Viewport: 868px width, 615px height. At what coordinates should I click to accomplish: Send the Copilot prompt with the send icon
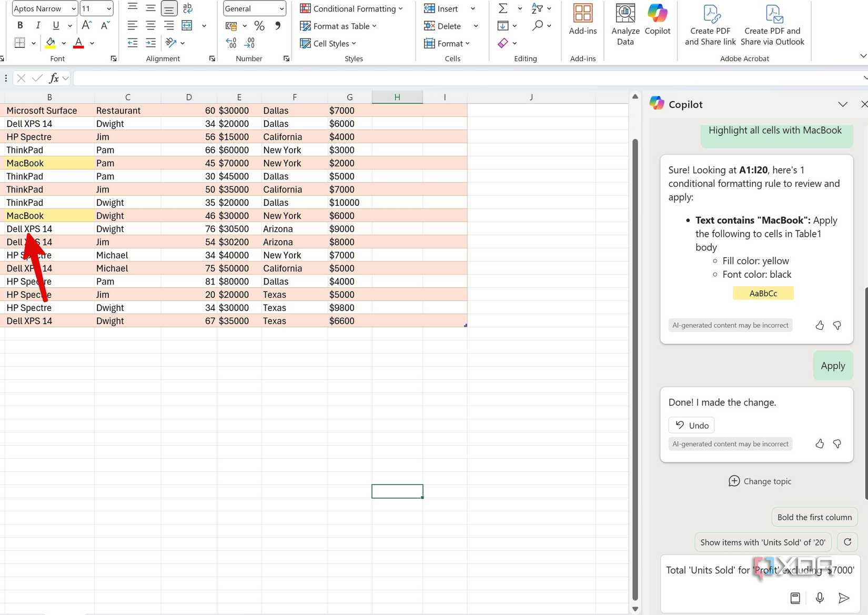click(x=844, y=598)
